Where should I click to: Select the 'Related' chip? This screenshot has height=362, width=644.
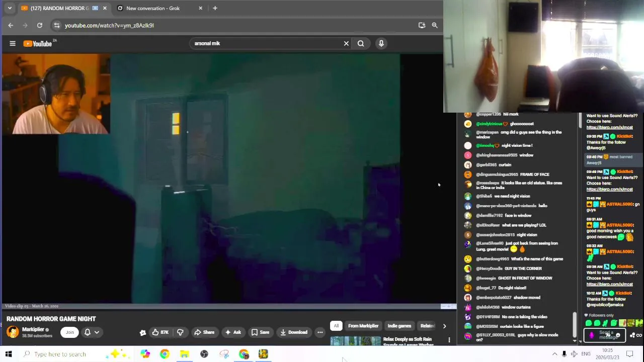tap(427, 326)
